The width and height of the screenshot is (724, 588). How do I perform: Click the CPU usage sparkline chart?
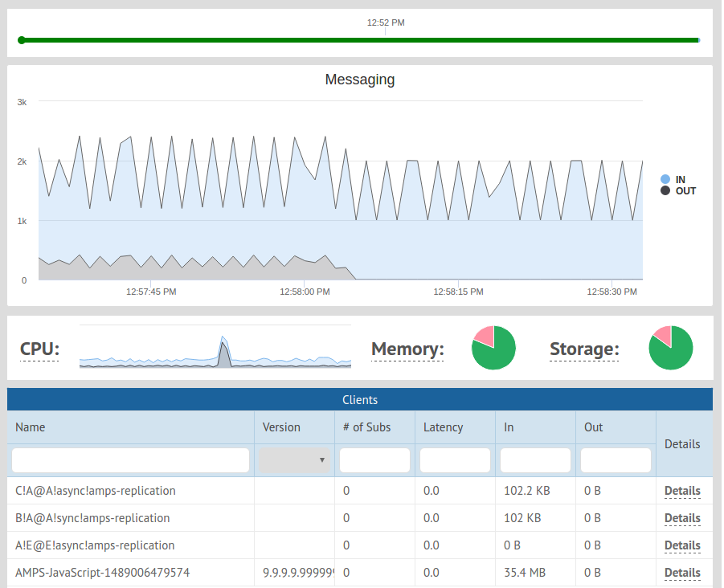[x=215, y=352]
